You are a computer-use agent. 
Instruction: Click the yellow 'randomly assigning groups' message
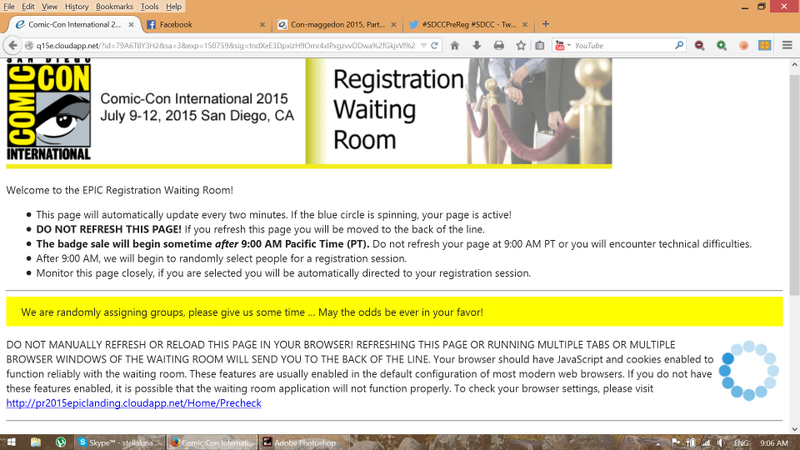tap(394, 312)
